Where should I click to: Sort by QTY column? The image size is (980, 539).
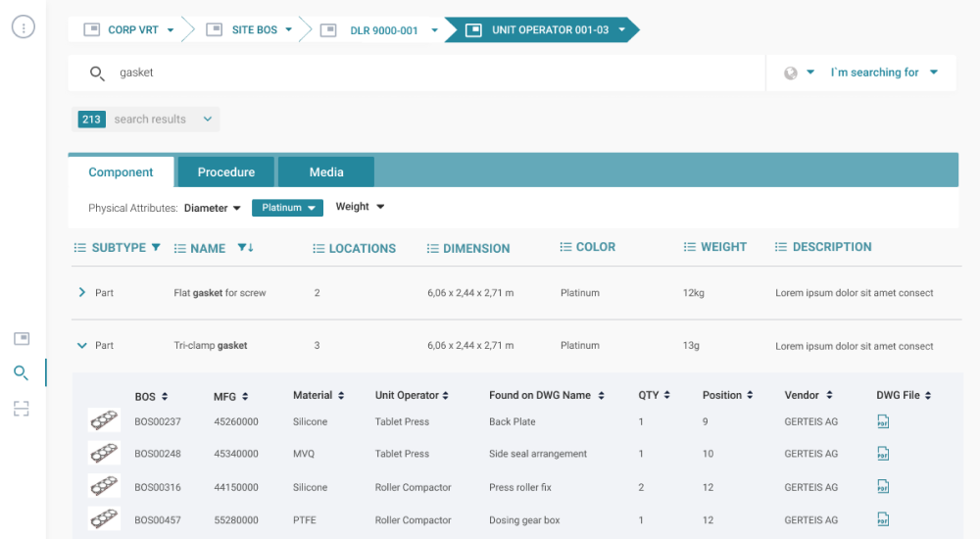tap(666, 395)
